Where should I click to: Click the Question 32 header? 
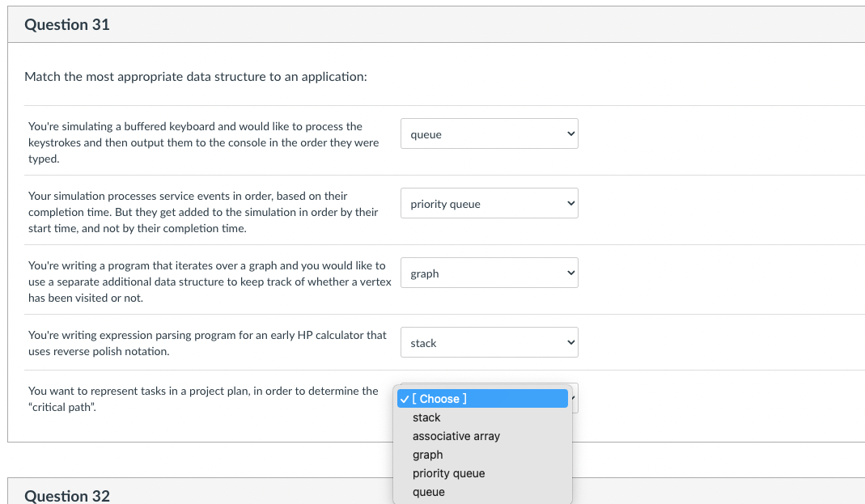point(67,495)
